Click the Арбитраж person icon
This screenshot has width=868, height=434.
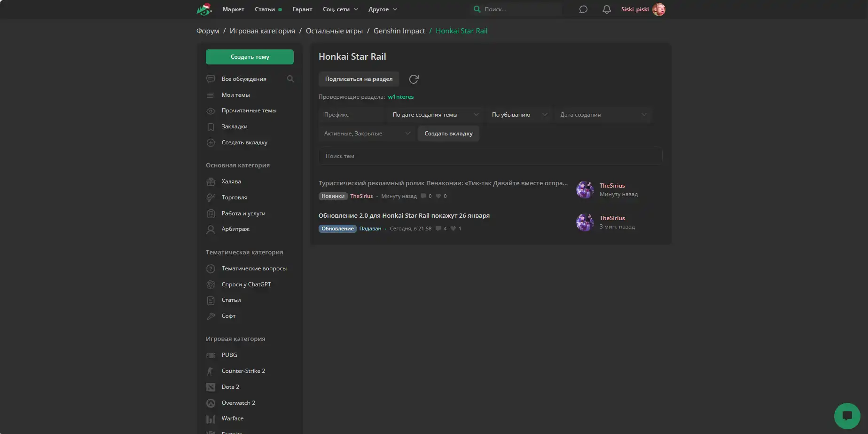tap(211, 229)
